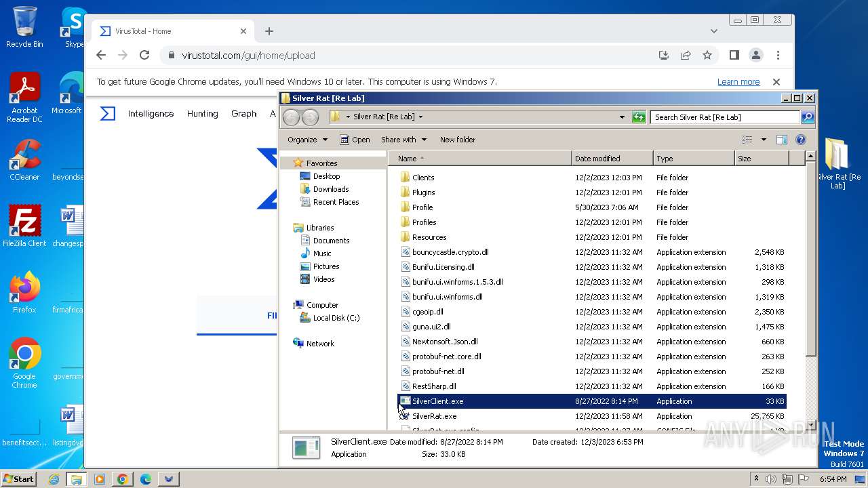
Task: Bookmark this page with the star icon
Action: tap(707, 56)
